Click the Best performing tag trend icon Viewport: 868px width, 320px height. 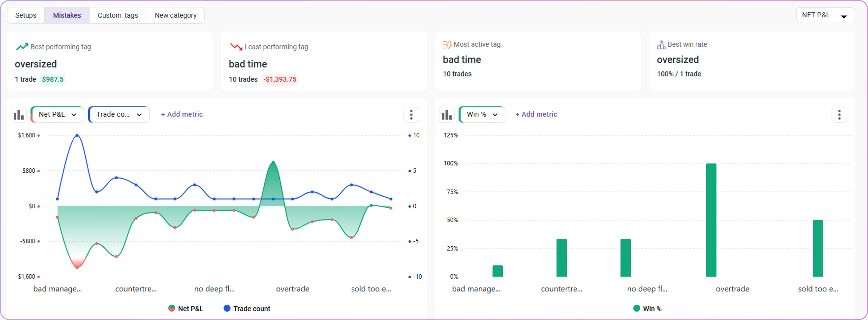point(22,47)
